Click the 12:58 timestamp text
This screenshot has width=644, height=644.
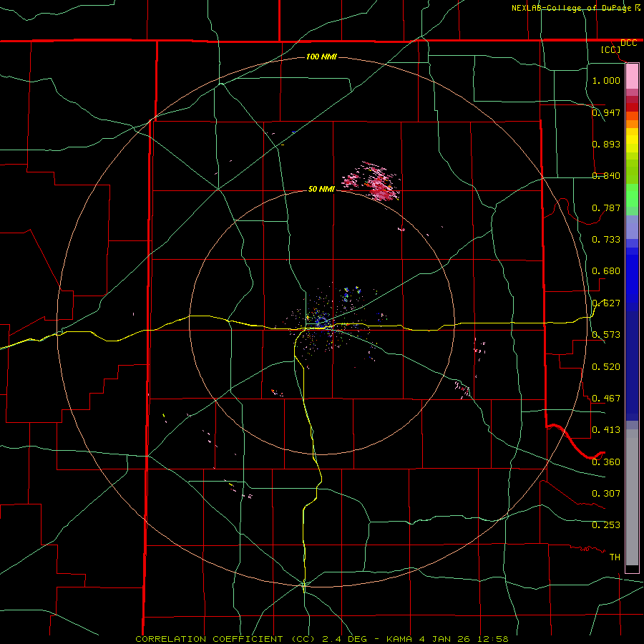pos(493,639)
